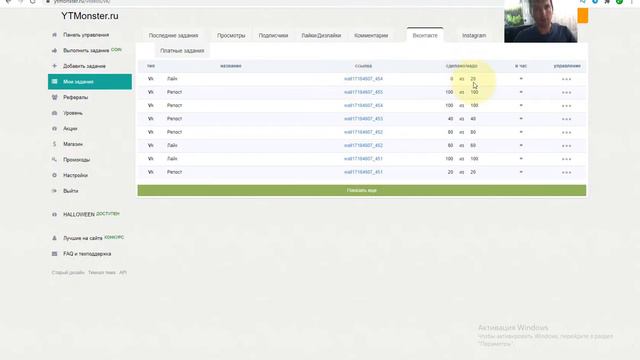Click the название column header

pyautogui.click(x=231, y=66)
